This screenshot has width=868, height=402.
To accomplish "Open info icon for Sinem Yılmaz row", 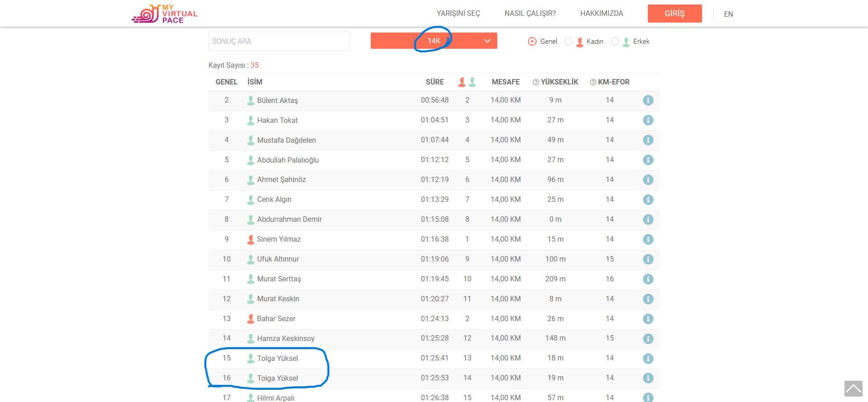I will pos(648,239).
